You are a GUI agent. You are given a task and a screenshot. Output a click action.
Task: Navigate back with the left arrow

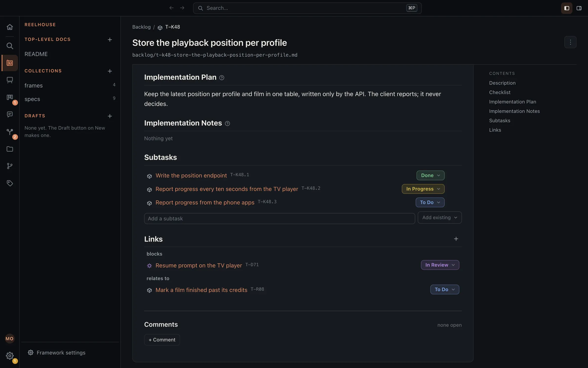pos(171,8)
